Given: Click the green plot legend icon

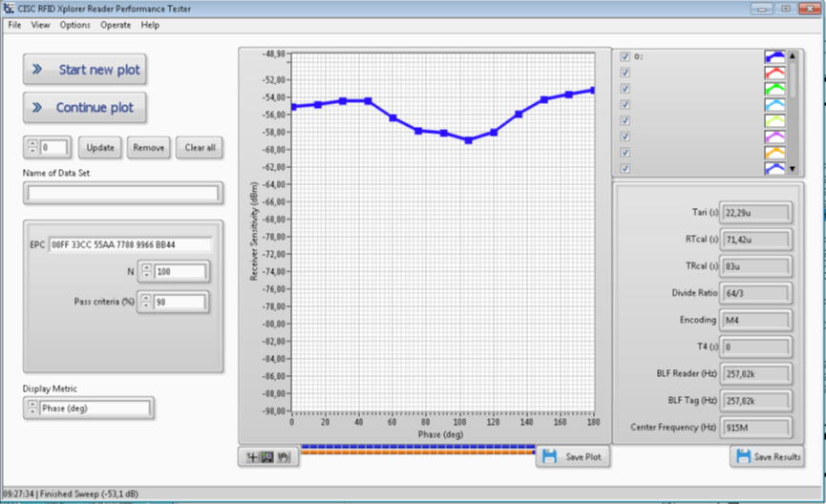Looking at the screenshot, I should [x=773, y=89].
